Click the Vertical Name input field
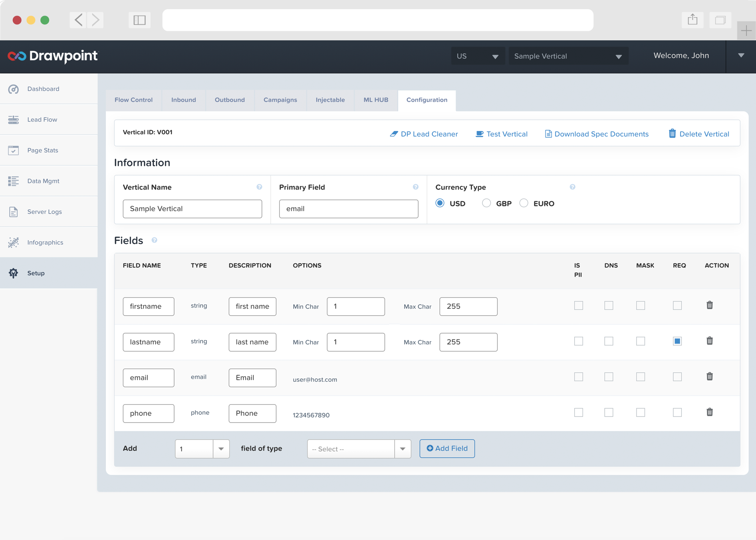The height and width of the screenshot is (540, 756). [192, 209]
